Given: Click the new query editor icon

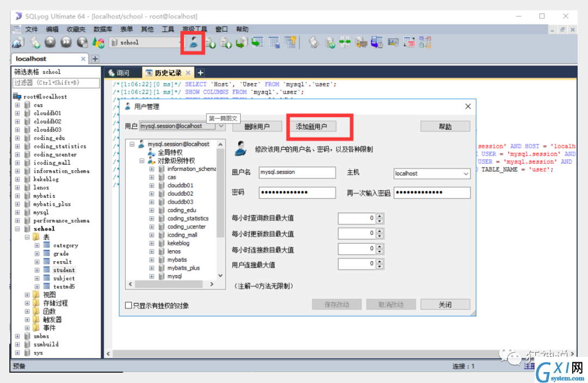Looking at the screenshot, I should (x=35, y=43).
